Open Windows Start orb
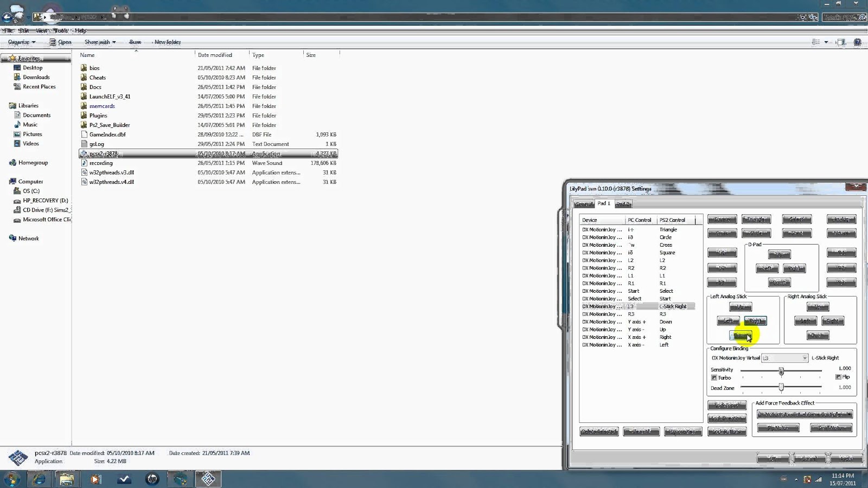868x488 pixels. (12, 479)
